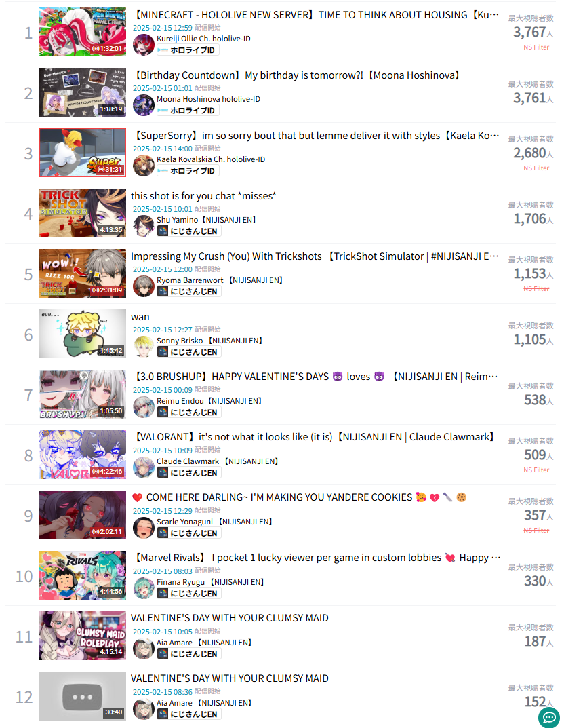The height and width of the screenshot is (728, 564).
Task: Select the にじさんじEN tag under Claude Clawmark
Action: pos(188,473)
